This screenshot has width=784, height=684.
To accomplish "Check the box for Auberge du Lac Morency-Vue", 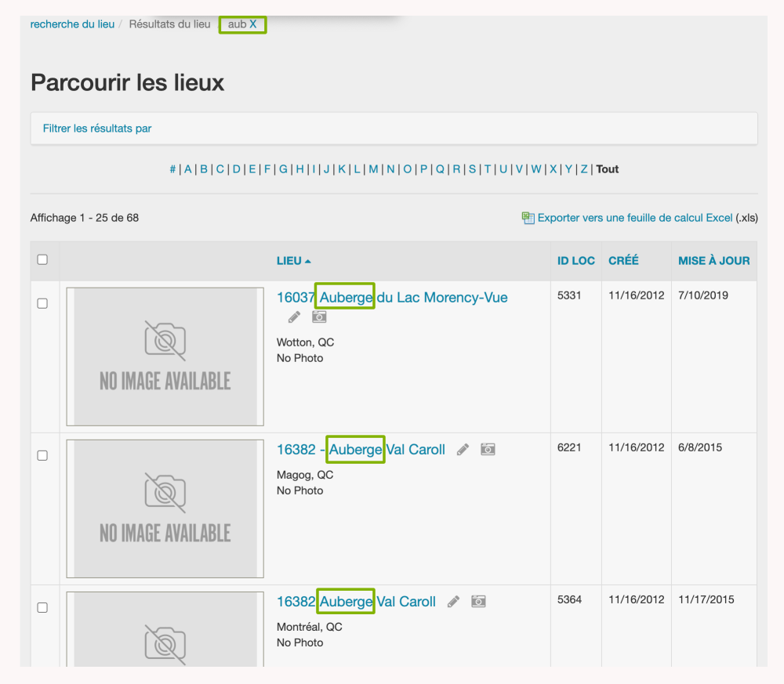I will click(42, 303).
